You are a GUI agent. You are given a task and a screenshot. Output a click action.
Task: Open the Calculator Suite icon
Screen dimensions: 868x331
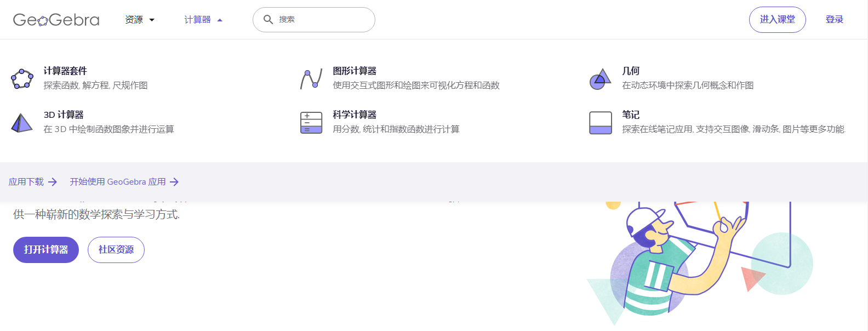point(22,79)
